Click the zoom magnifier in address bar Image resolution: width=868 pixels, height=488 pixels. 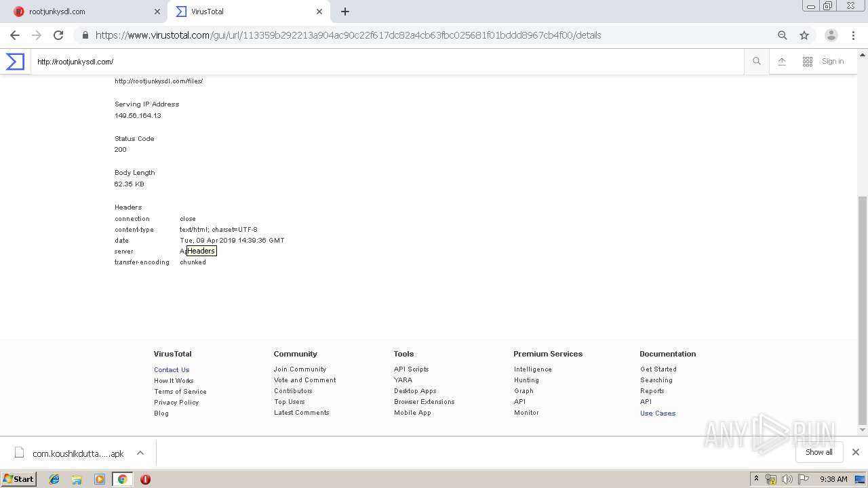point(783,35)
